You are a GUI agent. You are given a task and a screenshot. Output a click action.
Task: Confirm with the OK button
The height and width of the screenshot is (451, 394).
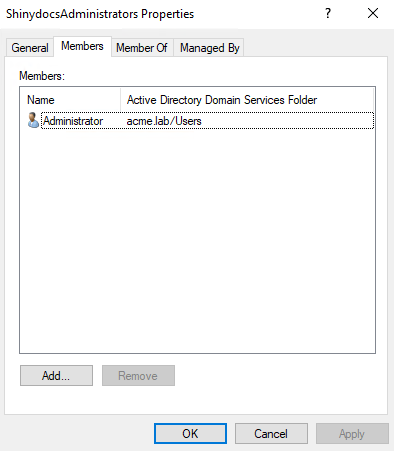(x=190, y=434)
